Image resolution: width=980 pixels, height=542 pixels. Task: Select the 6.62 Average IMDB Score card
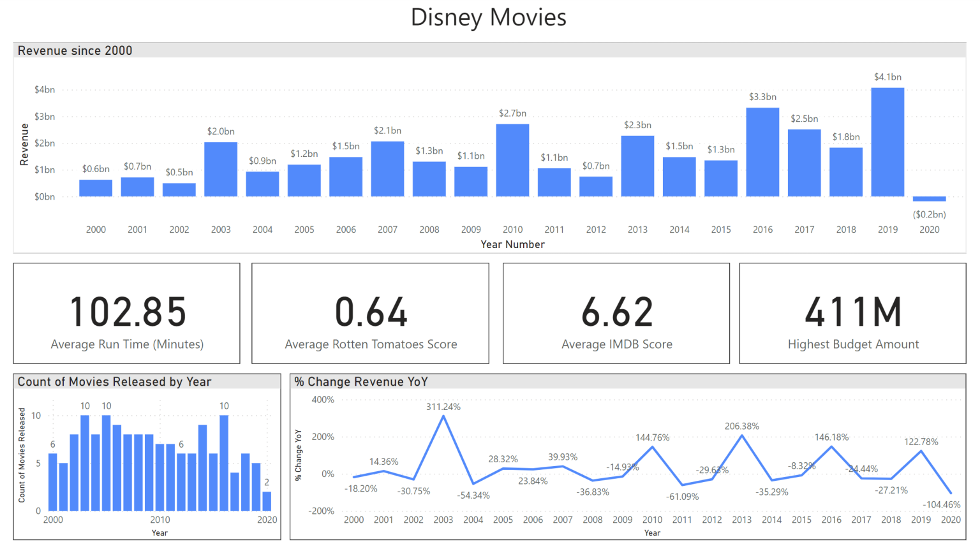(x=616, y=312)
